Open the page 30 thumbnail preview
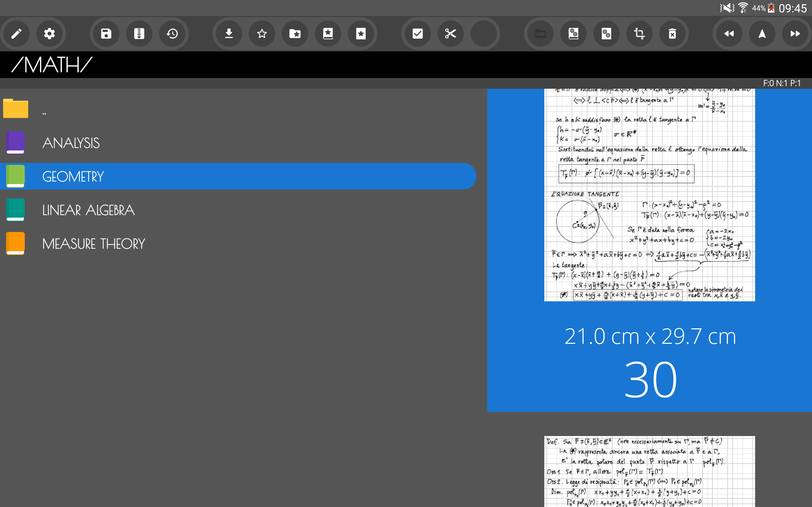The image size is (812, 507). click(x=649, y=195)
